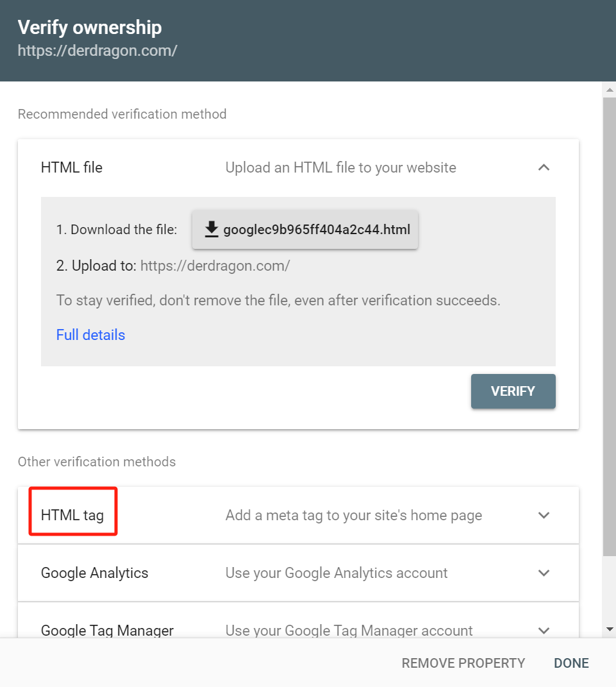Open the Full details link
Screen dimensions: 616x687
tap(90, 334)
